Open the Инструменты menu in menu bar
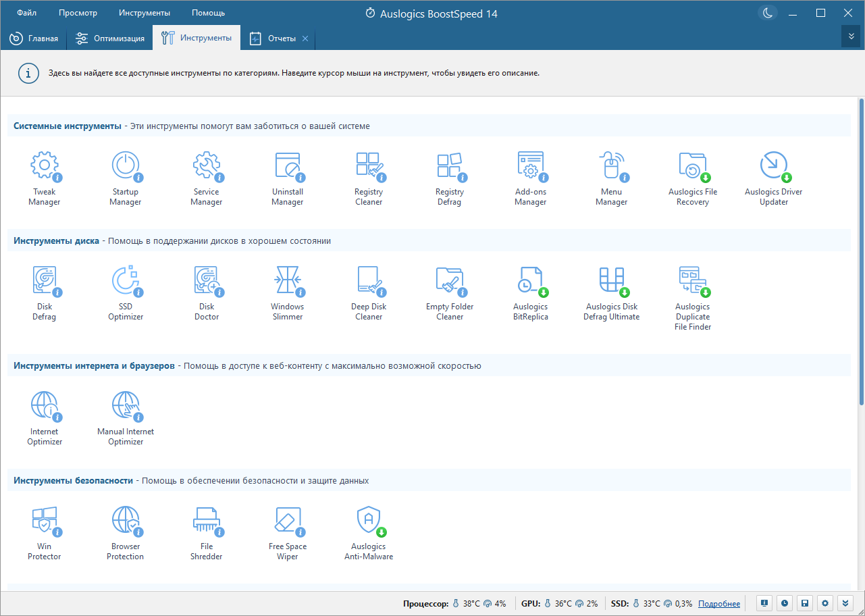 (x=145, y=13)
